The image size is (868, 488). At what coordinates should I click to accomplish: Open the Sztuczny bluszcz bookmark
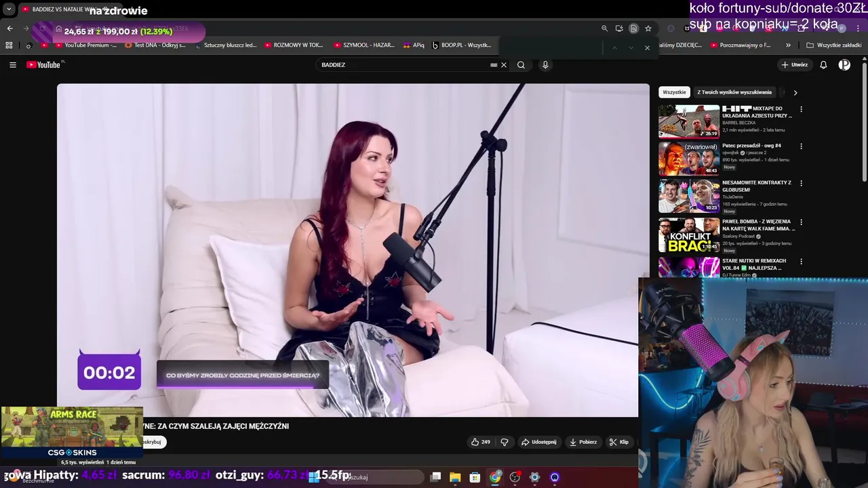(x=226, y=45)
